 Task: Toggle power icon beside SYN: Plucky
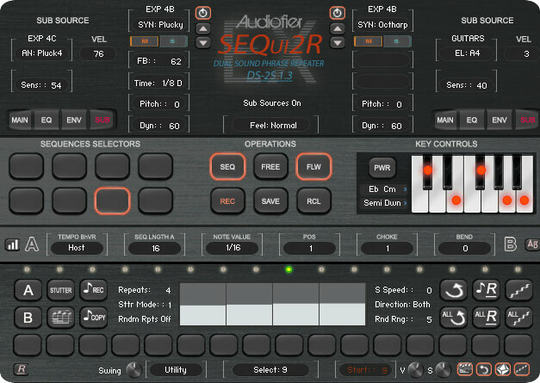point(203,13)
